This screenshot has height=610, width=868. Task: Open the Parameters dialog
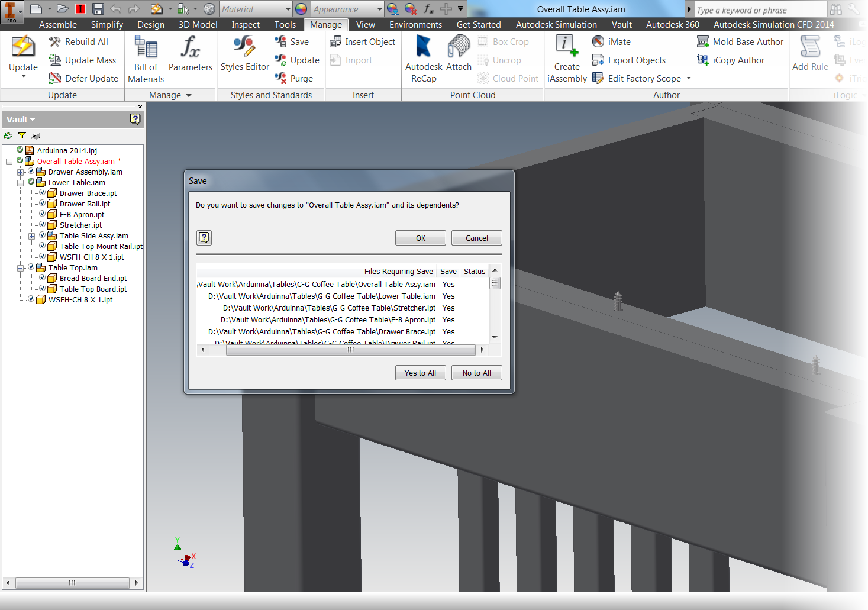190,56
